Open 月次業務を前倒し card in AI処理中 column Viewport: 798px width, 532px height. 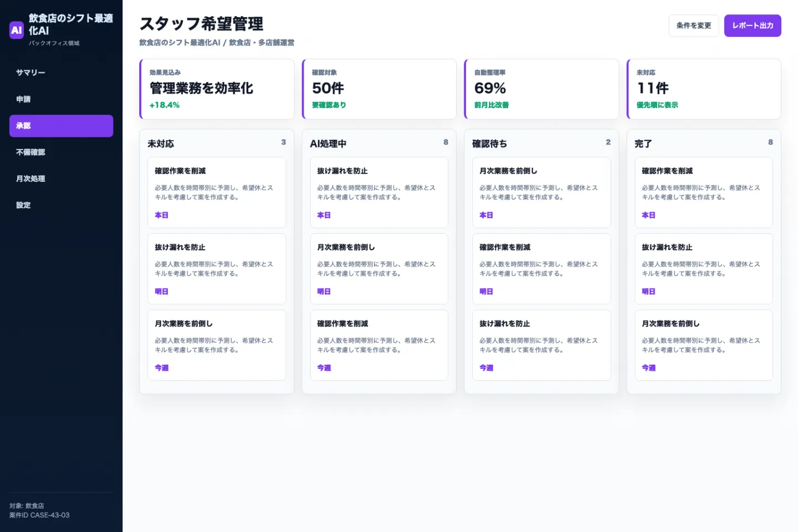379,269
